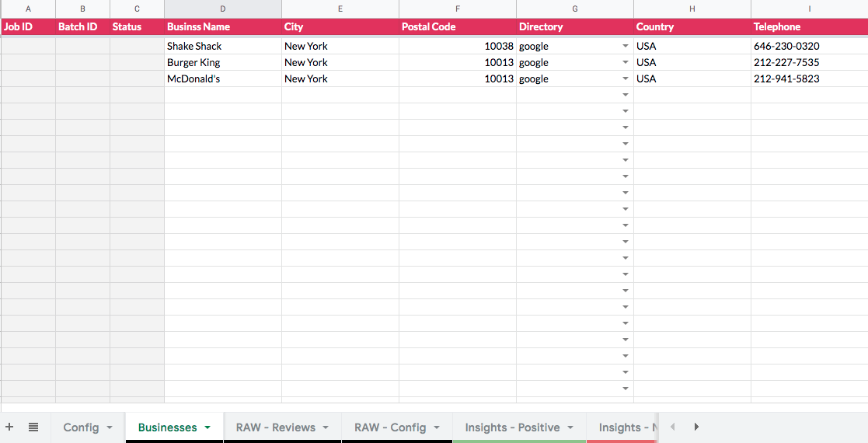Go to the Insights - Positive tab
The height and width of the screenshot is (443, 868).
[512, 427]
